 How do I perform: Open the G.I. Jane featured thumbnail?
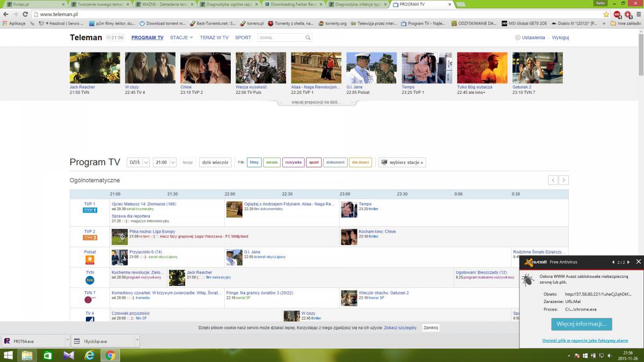click(x=372, y=68)
